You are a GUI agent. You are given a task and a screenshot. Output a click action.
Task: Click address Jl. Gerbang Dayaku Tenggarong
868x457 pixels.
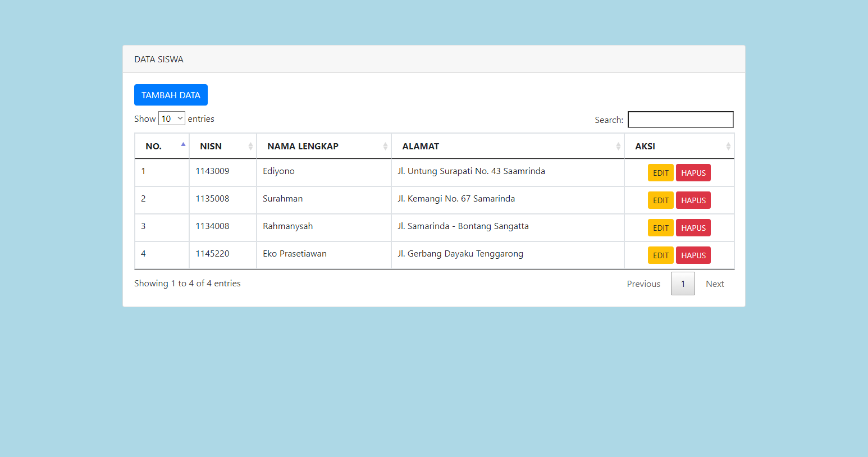pyautogui.click(x=460, y=254)
